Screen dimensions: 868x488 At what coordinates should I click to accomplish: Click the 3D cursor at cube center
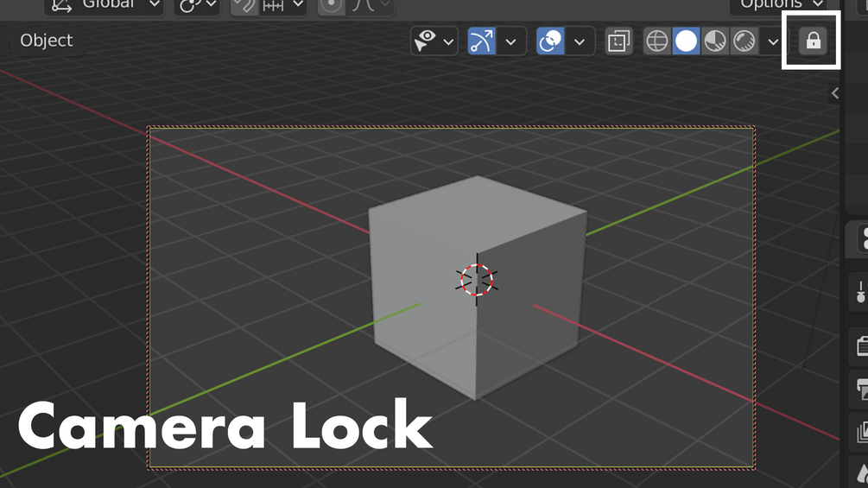point(477,280)
